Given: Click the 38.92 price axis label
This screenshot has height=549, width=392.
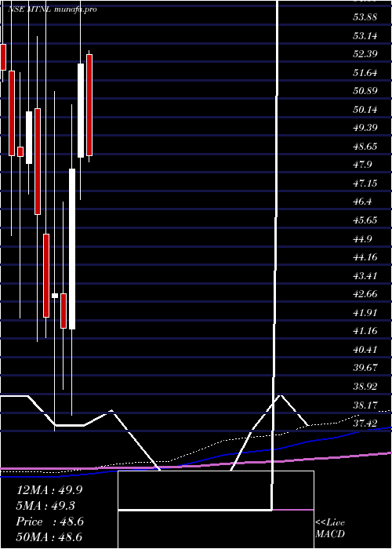Looking at the screenshot, I should 365,387.
